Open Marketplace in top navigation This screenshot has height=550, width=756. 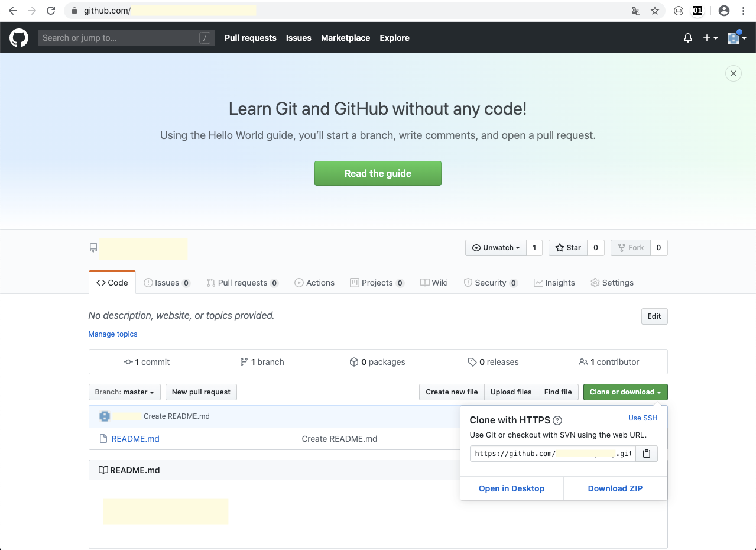pyautogui.click(x=346, y=38)
